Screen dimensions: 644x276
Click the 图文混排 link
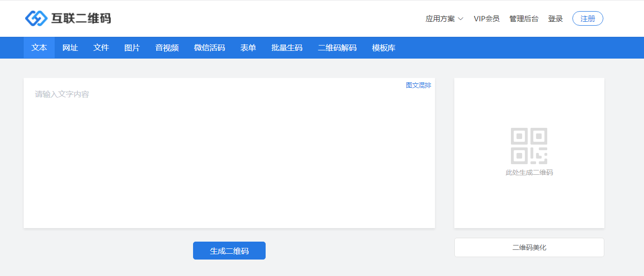pyautogui.click(x=418, y=85)
